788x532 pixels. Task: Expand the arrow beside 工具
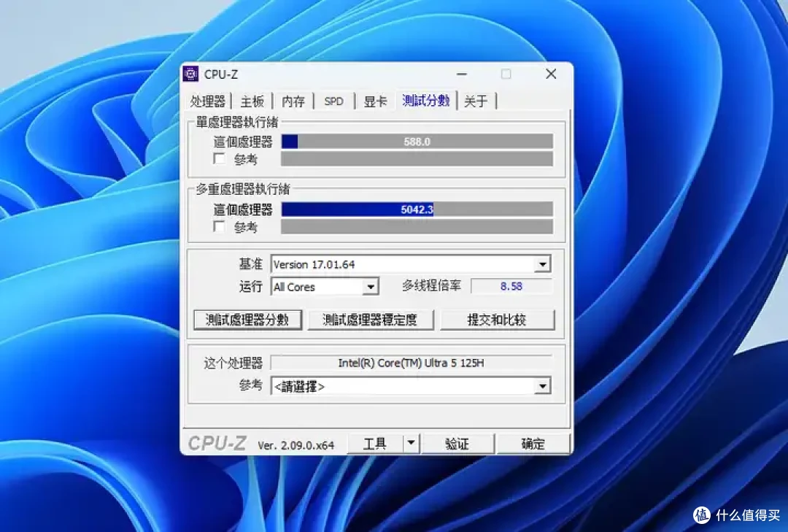coord(411,444)
